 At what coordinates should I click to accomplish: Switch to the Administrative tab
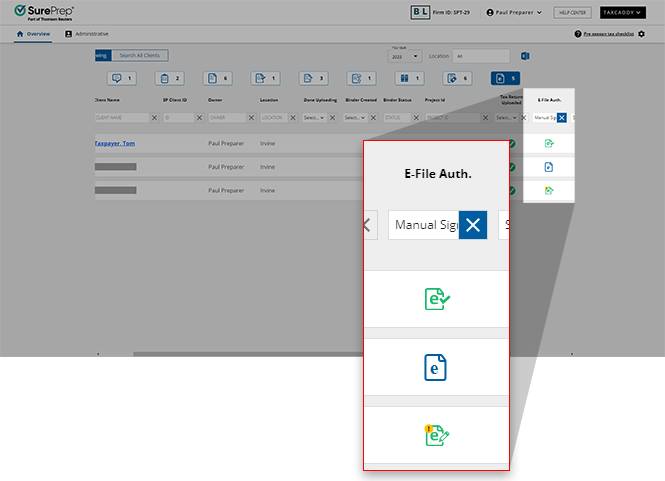(87, 34)
